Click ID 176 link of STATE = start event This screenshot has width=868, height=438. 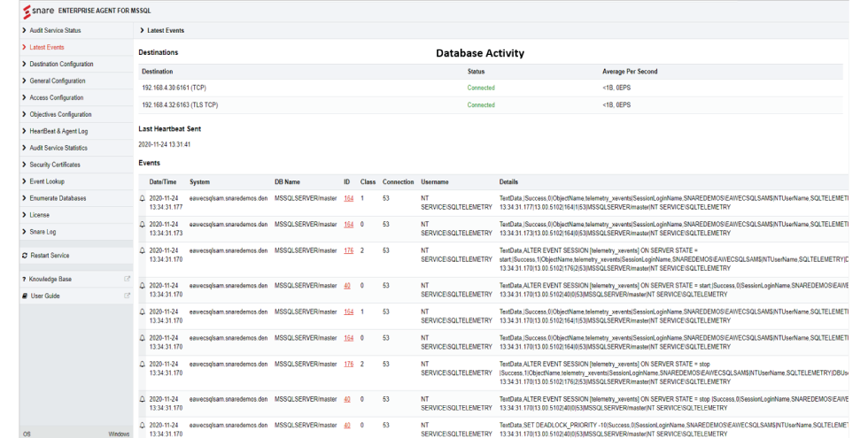click(349, 250)
